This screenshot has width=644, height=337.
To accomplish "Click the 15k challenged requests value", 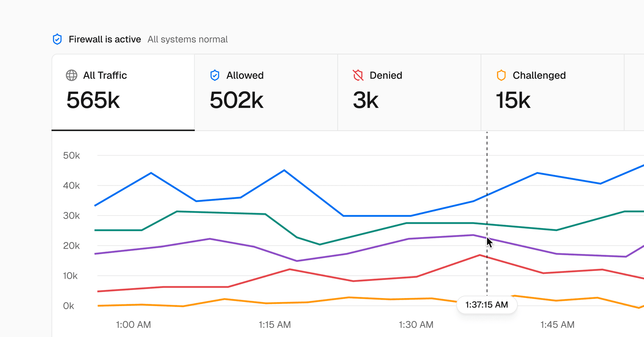I will [x=513, y=100].
